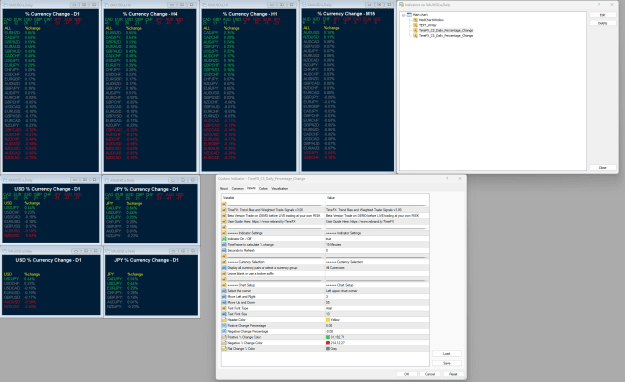Click the help question mark in Custom Indicator dialog
Viewport: 625px width, 382px height.
[x=447, y=179]
